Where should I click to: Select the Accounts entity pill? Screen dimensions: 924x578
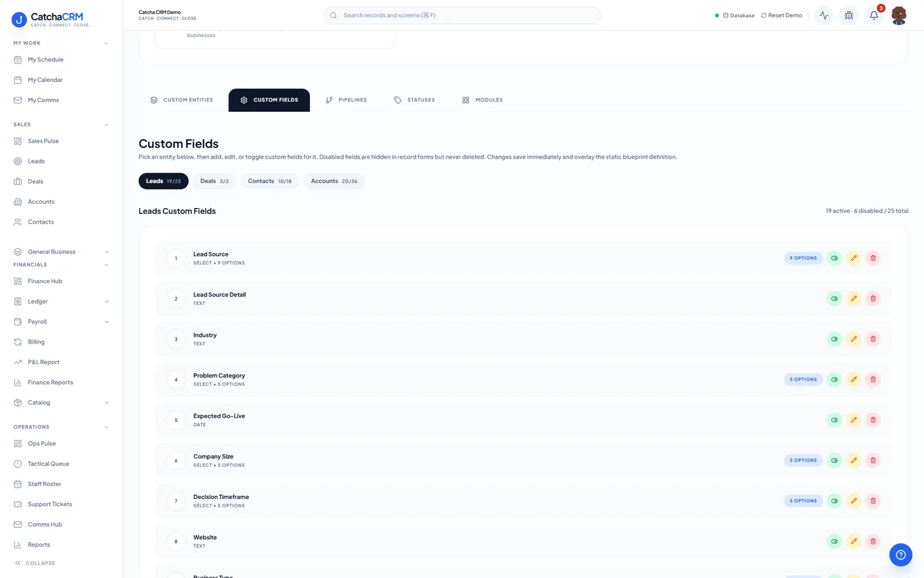334,181
